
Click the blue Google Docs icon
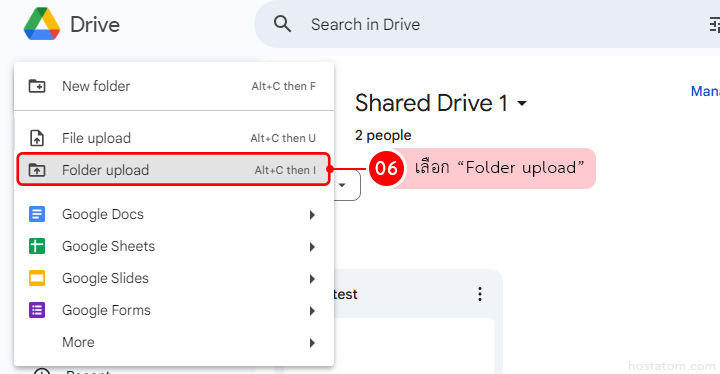point(37,214)
